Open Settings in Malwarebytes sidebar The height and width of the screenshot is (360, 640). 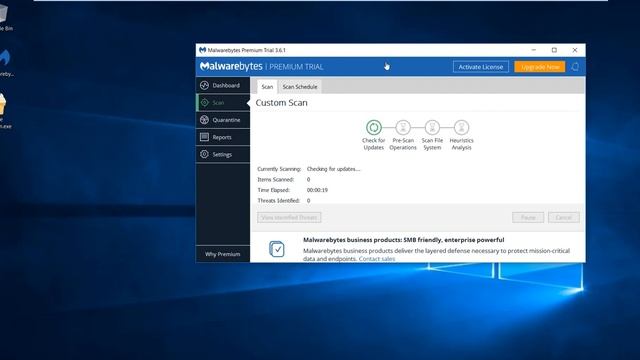point(223,154)
